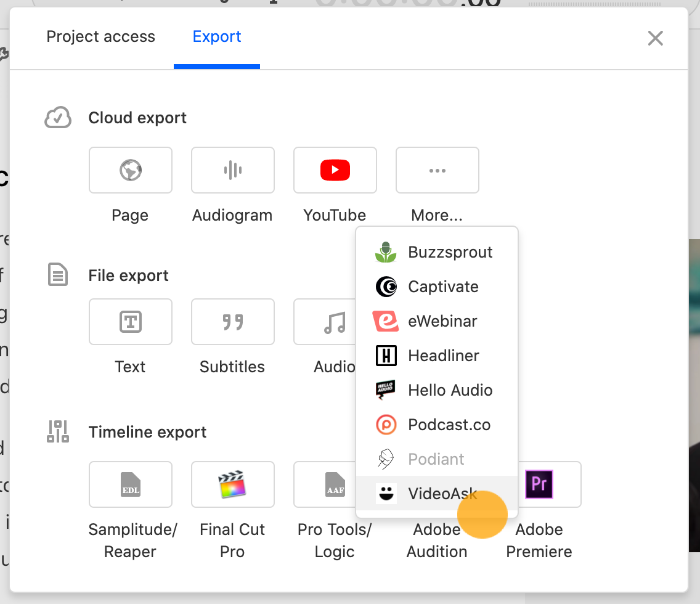Choose VideoAsk from the export menu
Viewport: 700px width, 604px height.
click(437, 493)
